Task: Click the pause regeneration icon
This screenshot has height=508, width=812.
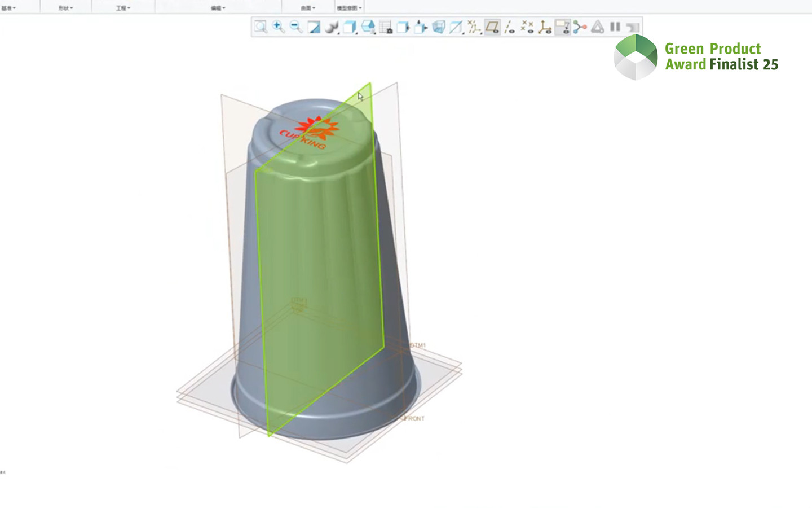Action: (x=615, y=27)
